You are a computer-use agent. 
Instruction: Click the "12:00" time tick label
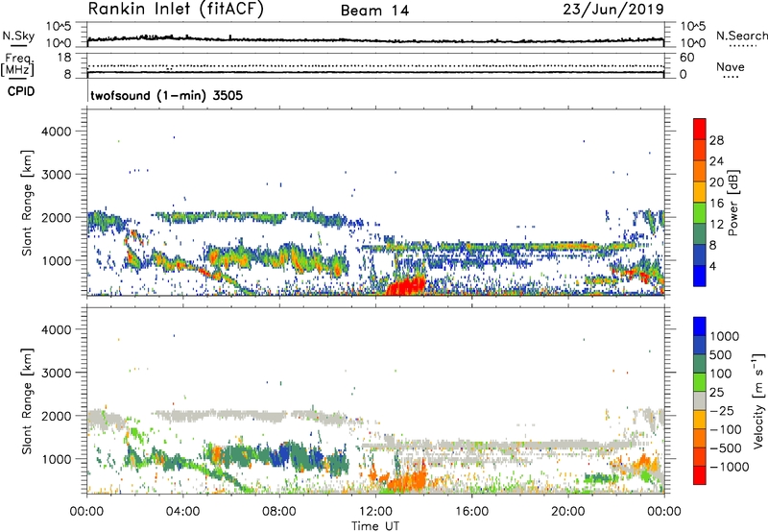coord(375,512)
